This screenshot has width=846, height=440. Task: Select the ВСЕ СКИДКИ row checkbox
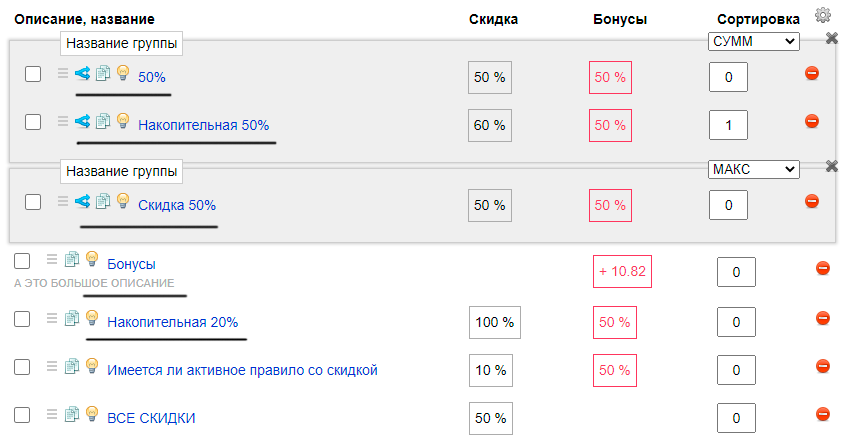point(22,415)
